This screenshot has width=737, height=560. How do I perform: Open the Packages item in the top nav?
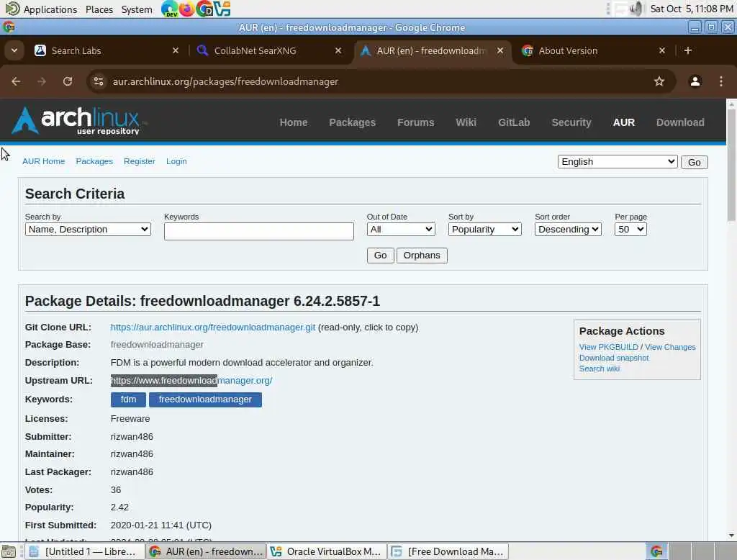point(352,122)
